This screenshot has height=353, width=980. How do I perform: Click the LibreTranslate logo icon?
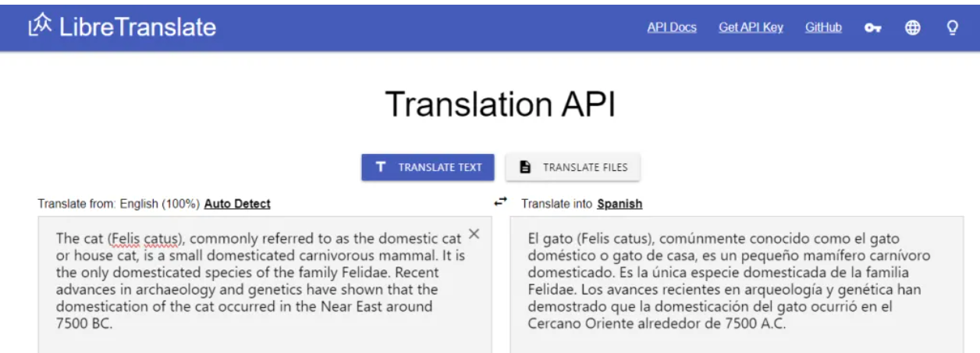point(40,27)
